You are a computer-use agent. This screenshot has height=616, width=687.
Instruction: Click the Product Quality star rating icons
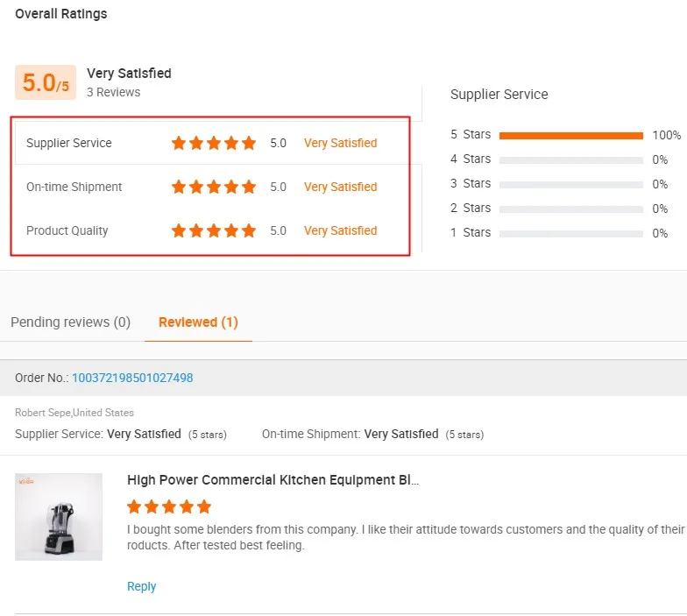214,230
